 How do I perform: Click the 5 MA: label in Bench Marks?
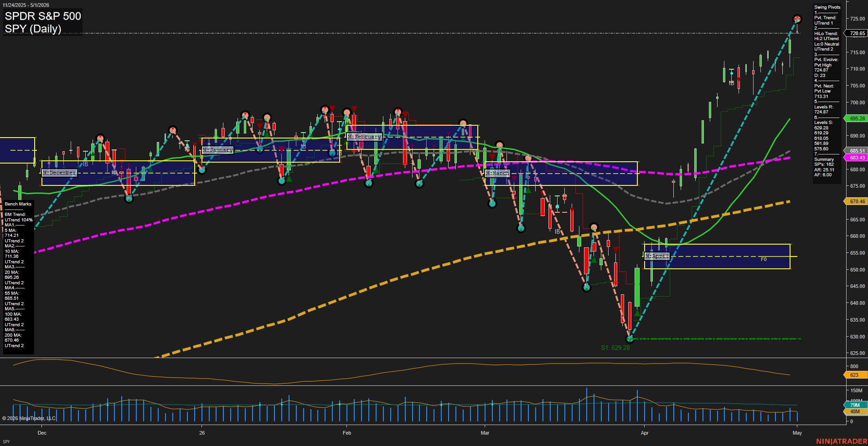point(10,231)
